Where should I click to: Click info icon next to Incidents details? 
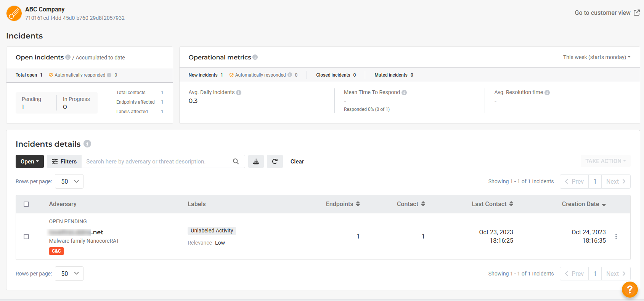tap(87, 144)
